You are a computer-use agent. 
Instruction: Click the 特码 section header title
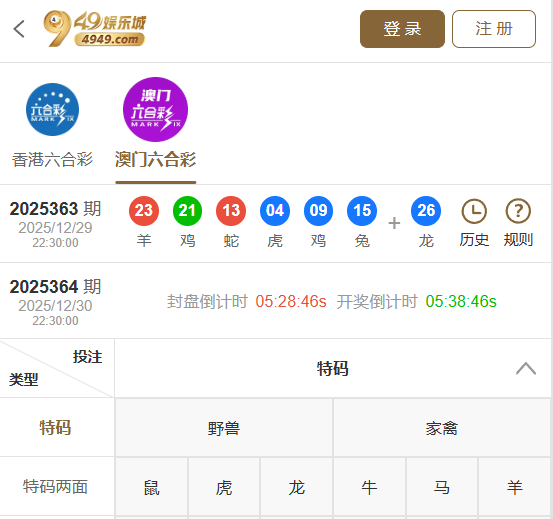click(333, 369)
